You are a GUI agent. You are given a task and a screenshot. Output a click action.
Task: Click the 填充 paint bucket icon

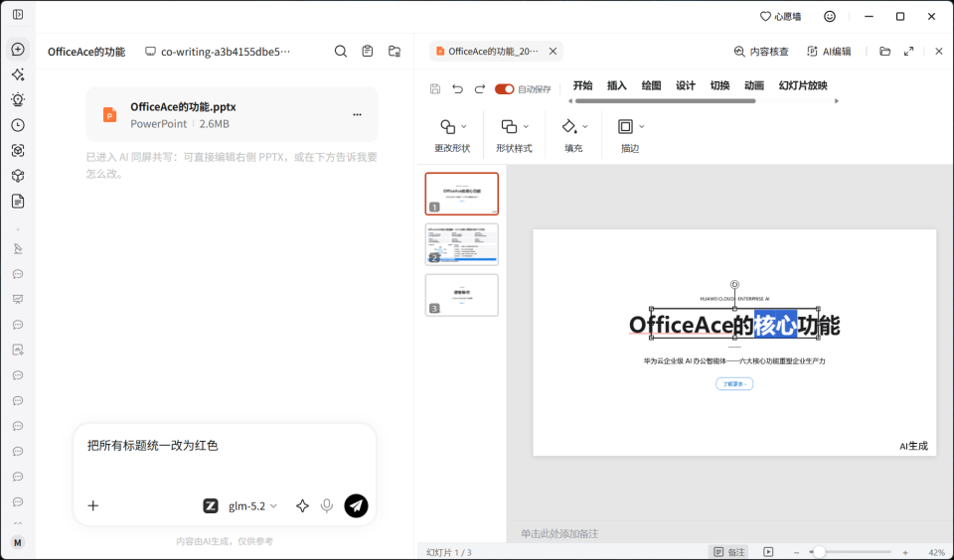tap(568, 126)
